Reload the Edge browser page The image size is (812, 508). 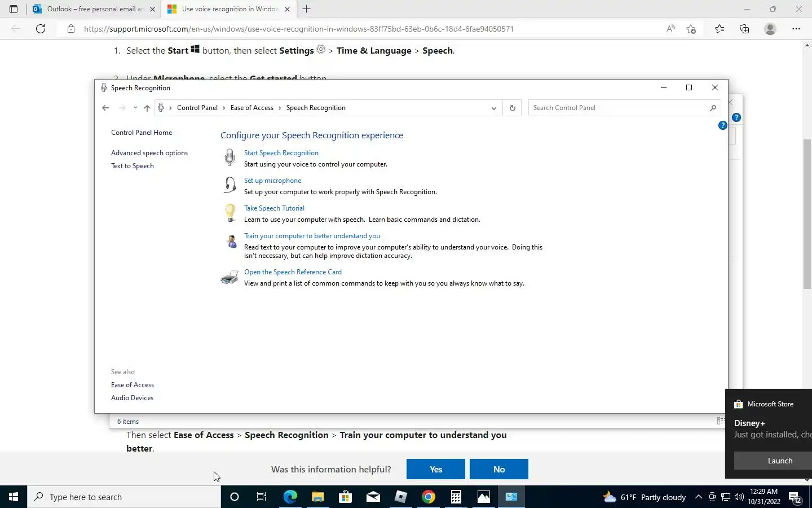coord(41,29)
